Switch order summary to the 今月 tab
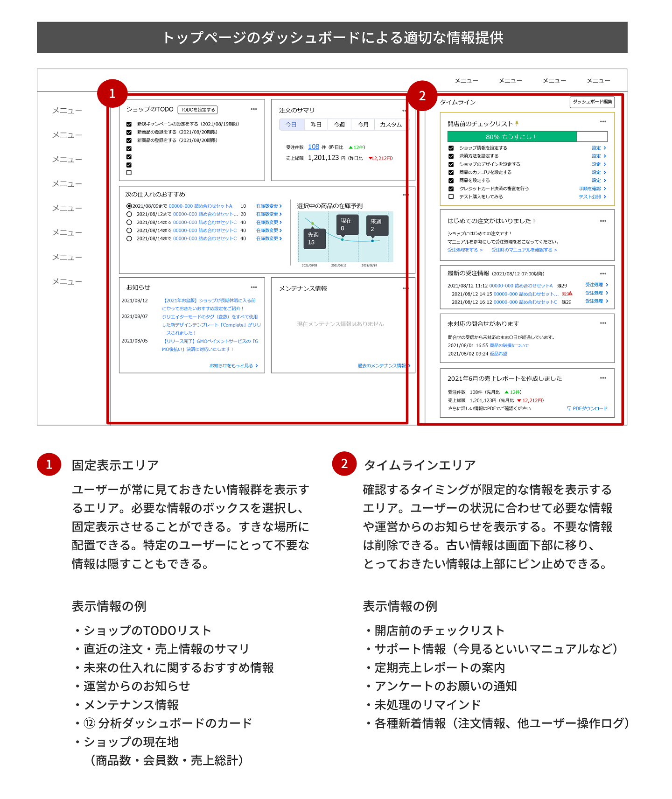 (363, 125)
